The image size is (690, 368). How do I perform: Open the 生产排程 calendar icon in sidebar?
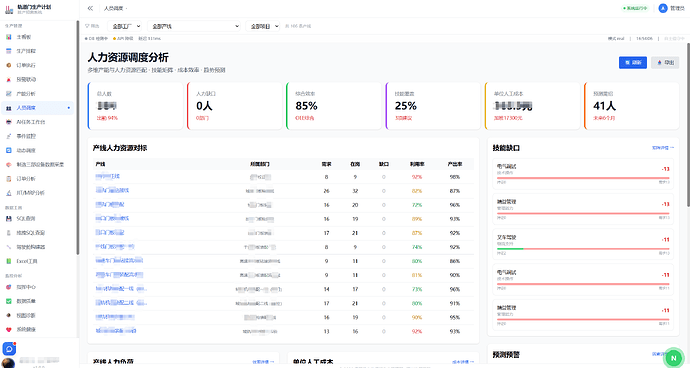pos(8,51)
